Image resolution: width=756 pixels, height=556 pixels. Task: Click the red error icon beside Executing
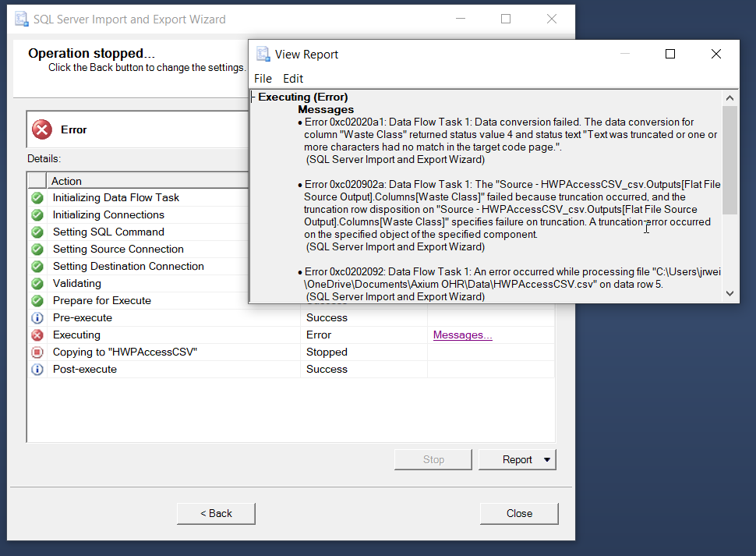pos(37,335)
